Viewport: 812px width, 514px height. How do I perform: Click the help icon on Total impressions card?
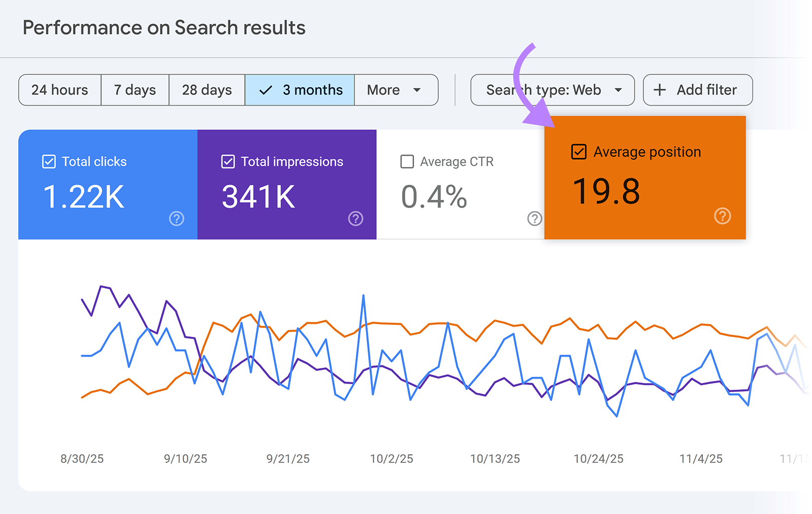(x=355, y=219)
